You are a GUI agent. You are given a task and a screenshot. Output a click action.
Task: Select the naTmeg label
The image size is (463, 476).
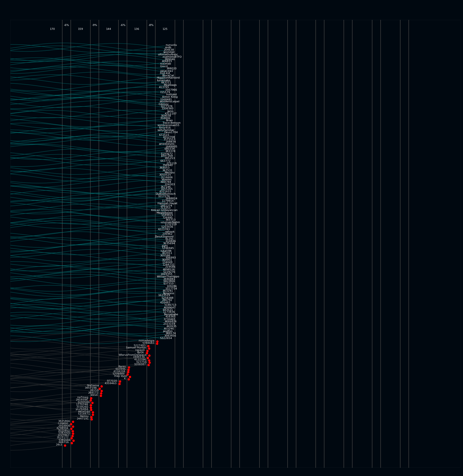point(83,397)
